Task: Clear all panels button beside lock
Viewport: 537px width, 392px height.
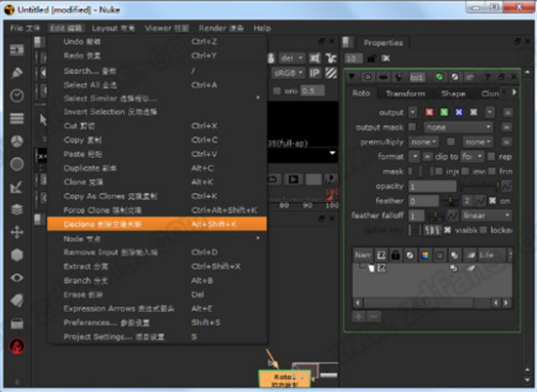Action: (x=386, y=59)
